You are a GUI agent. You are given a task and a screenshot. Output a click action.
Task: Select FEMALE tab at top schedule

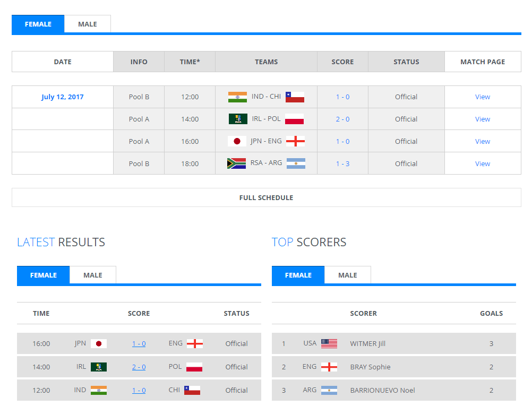[x=38, y=24]
